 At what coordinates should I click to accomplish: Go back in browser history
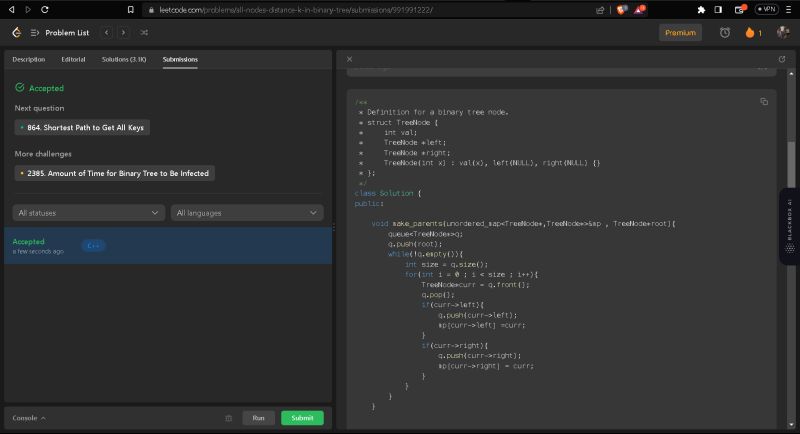point(12,10)
